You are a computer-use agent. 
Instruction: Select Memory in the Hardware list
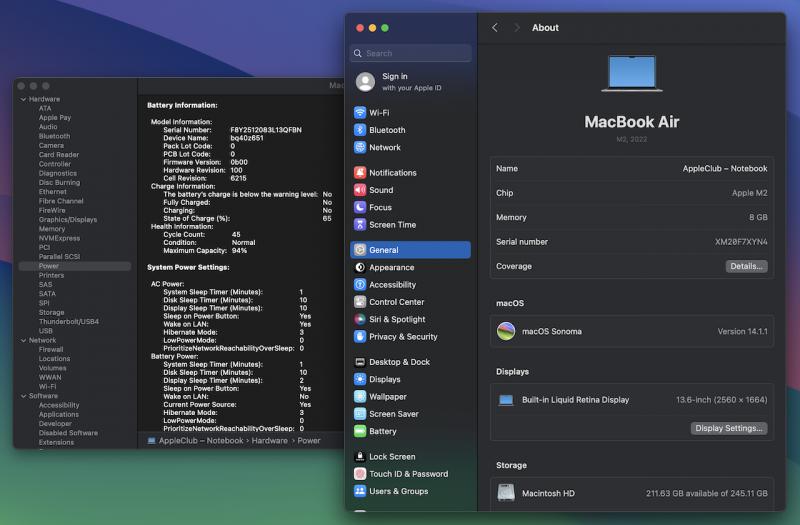(52, 229)
